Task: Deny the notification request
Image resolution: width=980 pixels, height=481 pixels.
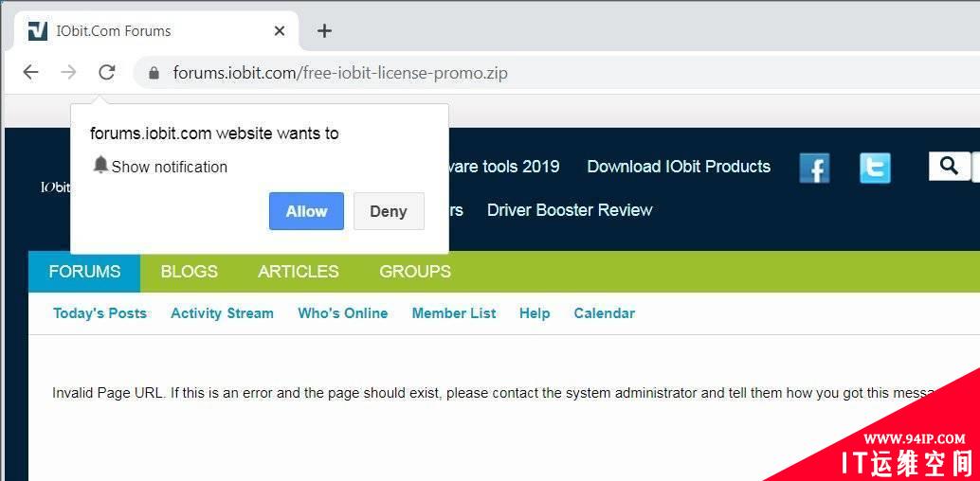Action: click(389, 211)
